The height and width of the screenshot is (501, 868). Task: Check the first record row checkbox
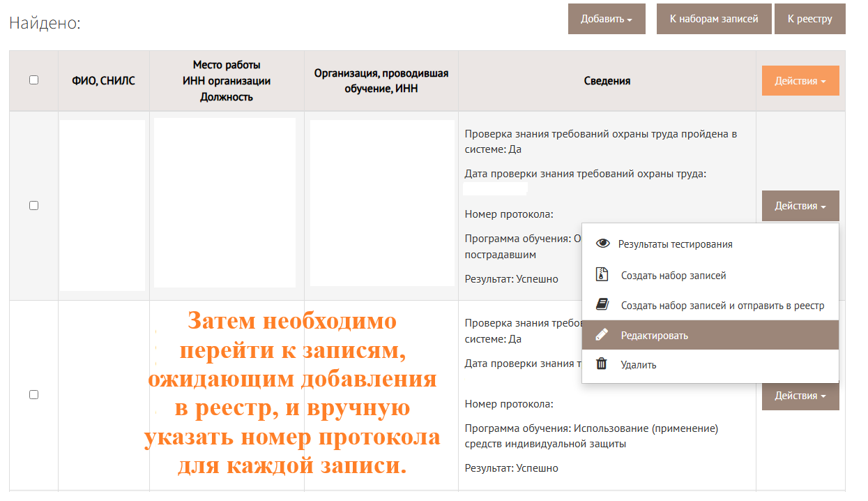pos(33,206)
